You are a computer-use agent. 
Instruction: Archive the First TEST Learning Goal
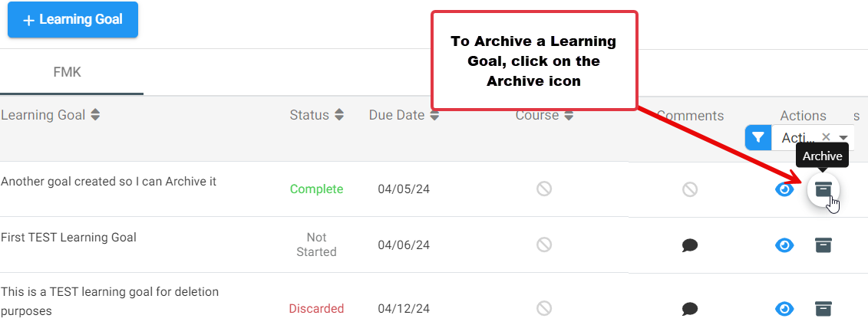tap(823, 245)
